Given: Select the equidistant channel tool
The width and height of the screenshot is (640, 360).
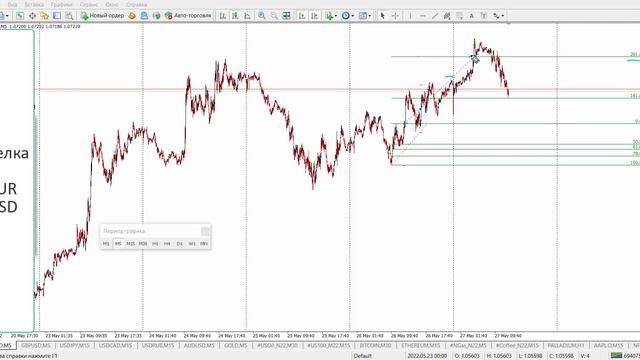Looking at the screenshot, I should click(x=447, y=16).
